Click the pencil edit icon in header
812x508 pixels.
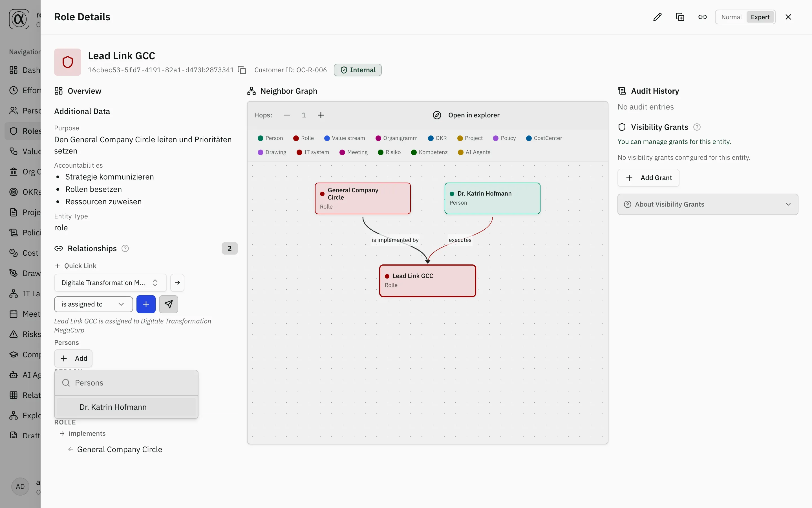click(657, 17)
